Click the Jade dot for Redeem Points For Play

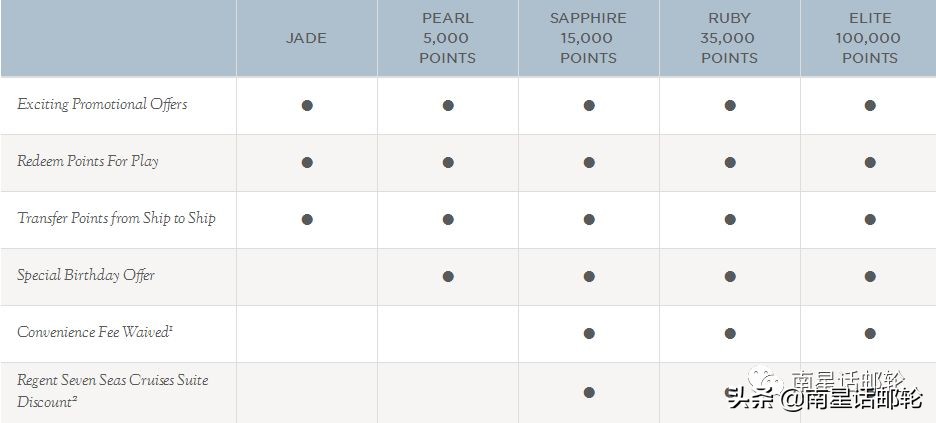[307, 162]
